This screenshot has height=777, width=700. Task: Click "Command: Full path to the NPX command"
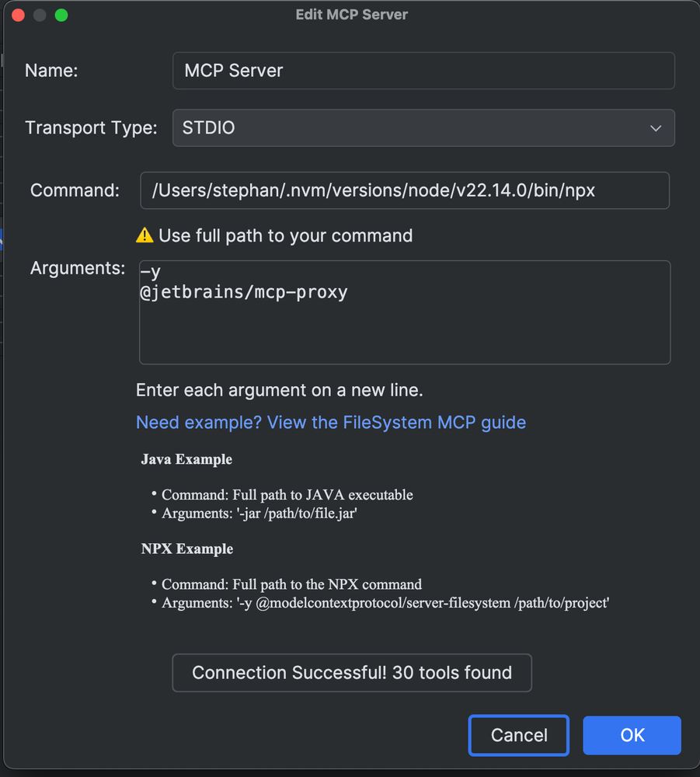pyautogui.click(x=292, y=584)
